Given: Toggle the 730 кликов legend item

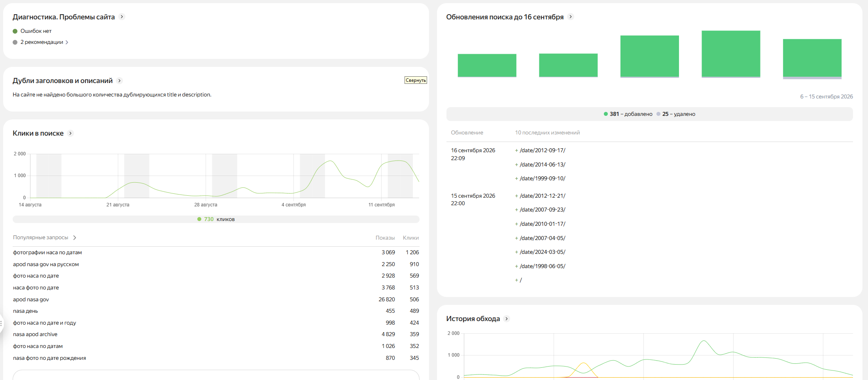Looking at the screenshot, I should (216, 219).
